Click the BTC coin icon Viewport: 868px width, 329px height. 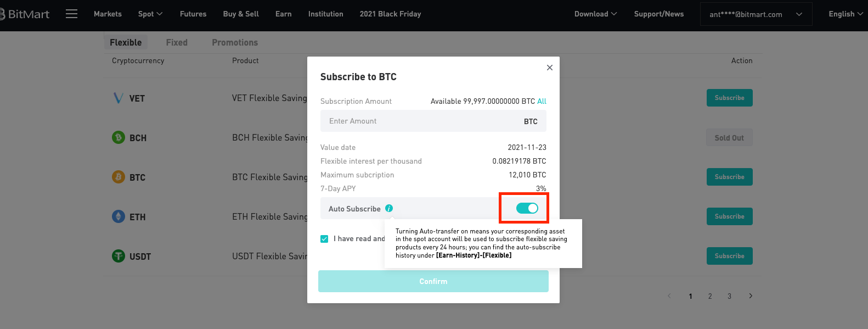119,177
